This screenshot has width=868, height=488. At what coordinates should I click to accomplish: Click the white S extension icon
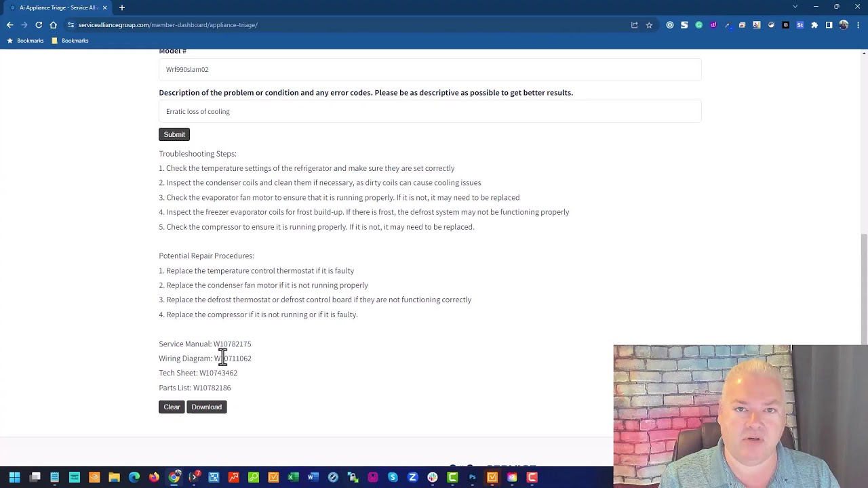[684, 25]
